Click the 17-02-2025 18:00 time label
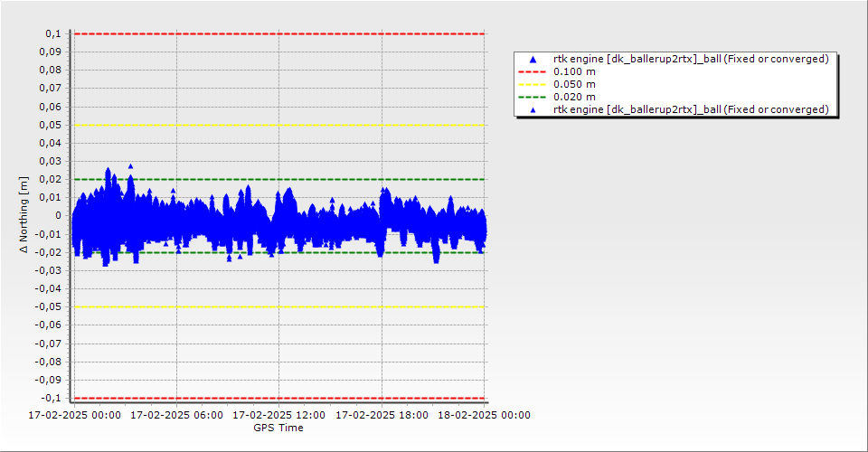The width and height of the screenshot is (868, 452). point(382,415)
